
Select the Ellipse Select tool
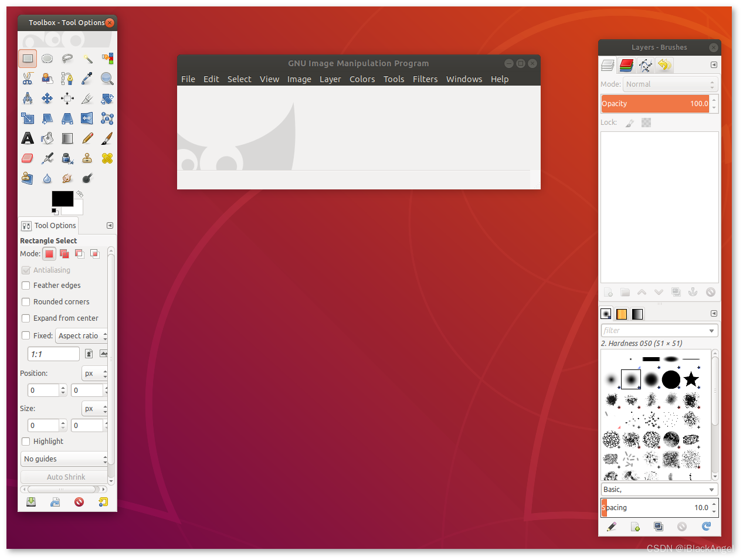point(48,59)
